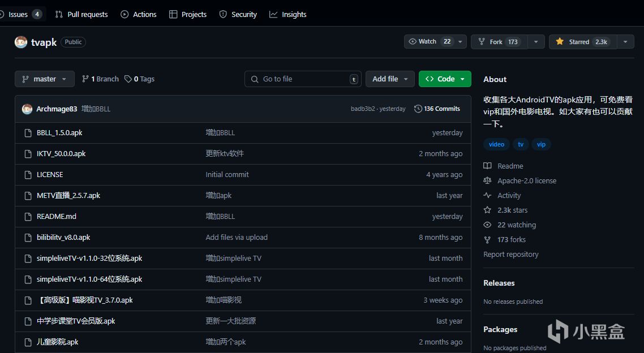644x353 pixels.
Task: Open the Archmage83 author link
Action: click(x=57, y=109)
